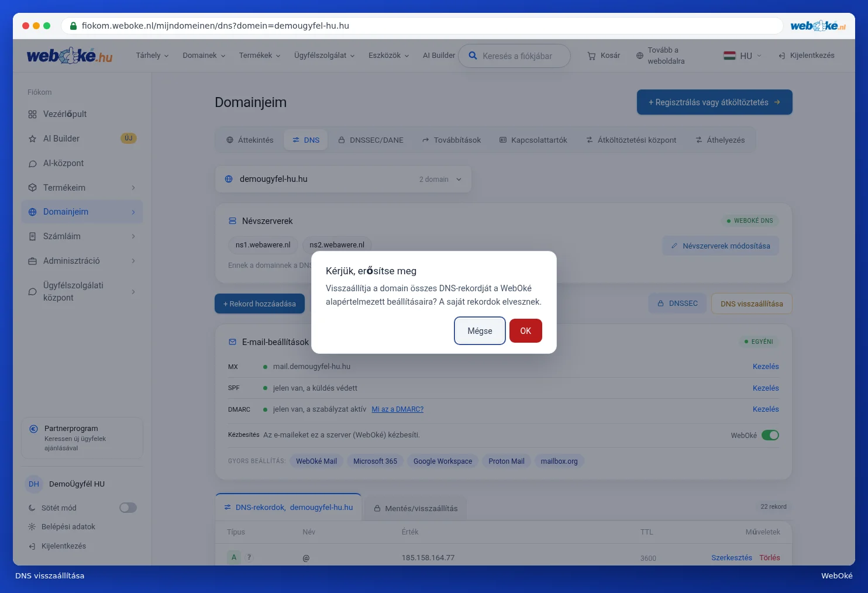The height and width of the screenshot is (593, 868).
Task: Click the globe icon beside Tovább a weboldalra
Action: [x=640, y=56]
